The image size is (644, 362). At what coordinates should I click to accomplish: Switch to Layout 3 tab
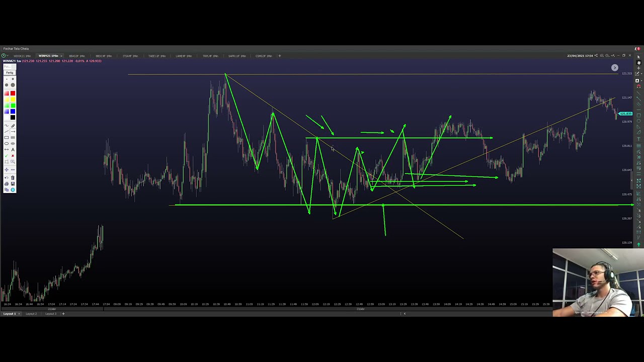(50, 314)
